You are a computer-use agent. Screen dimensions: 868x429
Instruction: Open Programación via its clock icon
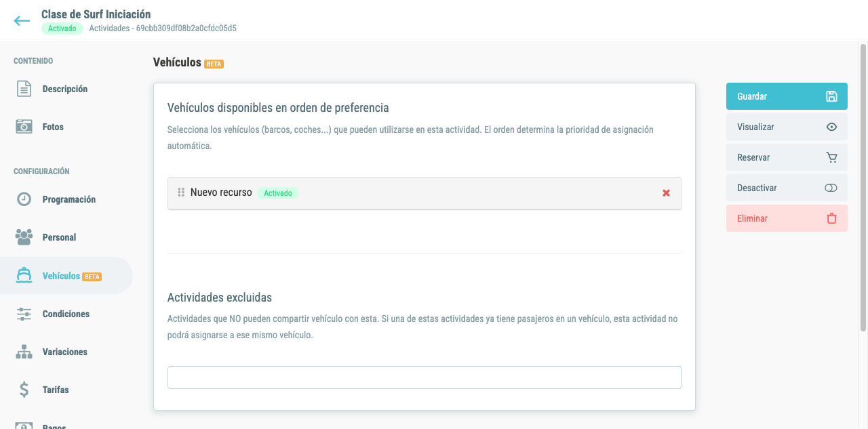pyautogui.click(x=24, y=199)
